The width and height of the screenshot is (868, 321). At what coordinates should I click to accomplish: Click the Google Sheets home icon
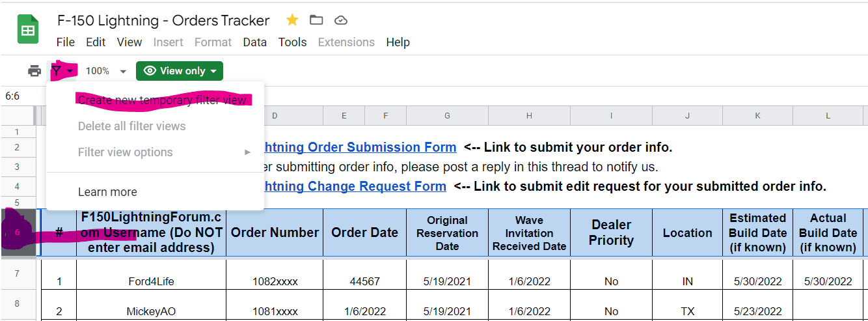29,31
